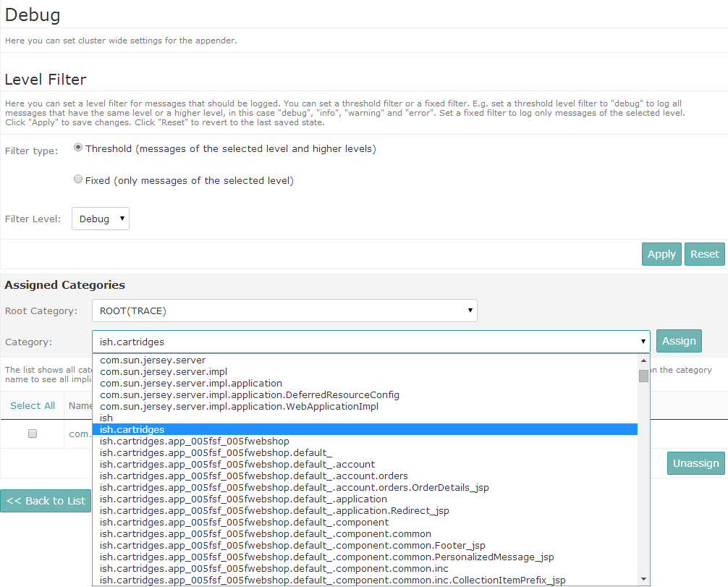Screen dimensions: 728x587
Task: Assign the selected category
Action: click(x=678, y=340)
